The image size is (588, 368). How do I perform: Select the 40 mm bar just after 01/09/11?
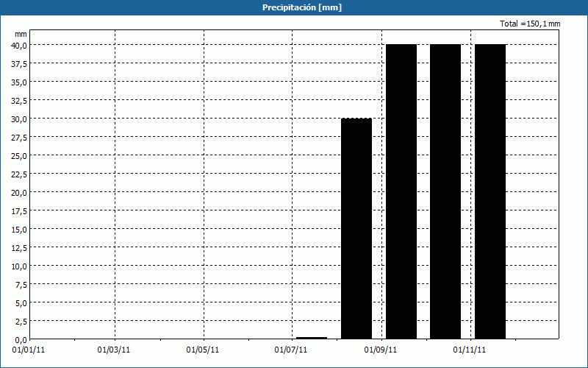[401, 192]
